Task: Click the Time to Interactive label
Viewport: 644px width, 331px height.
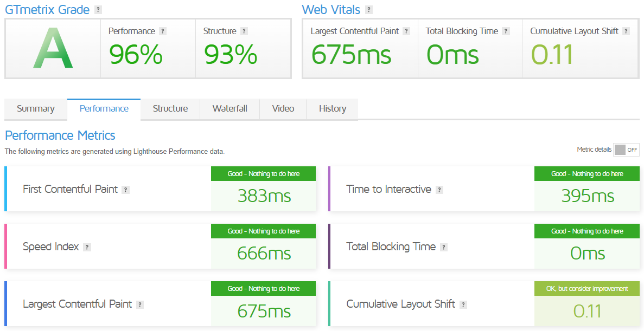Action: [388, 190]
